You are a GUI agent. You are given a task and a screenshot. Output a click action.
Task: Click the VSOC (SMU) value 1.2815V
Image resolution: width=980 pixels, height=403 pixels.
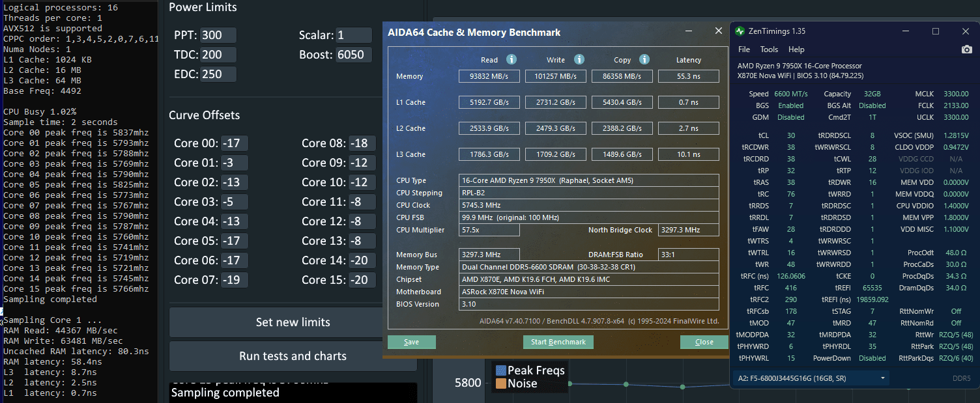(x=956, y=135)
